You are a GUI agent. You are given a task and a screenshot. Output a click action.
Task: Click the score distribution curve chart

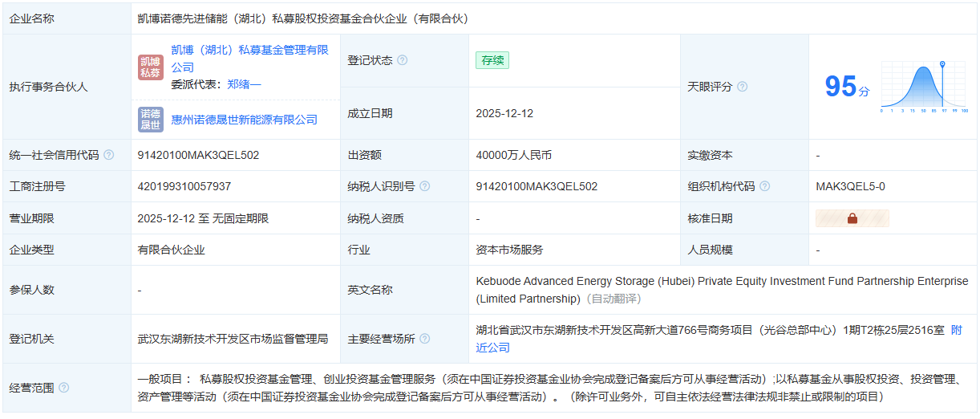point(924,87)
